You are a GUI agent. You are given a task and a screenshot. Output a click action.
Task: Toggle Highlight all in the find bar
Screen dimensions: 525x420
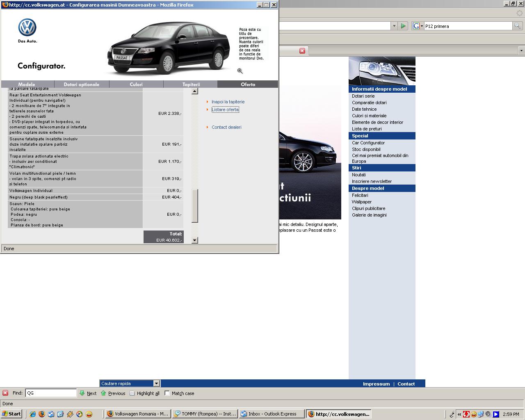coord(144,393)
